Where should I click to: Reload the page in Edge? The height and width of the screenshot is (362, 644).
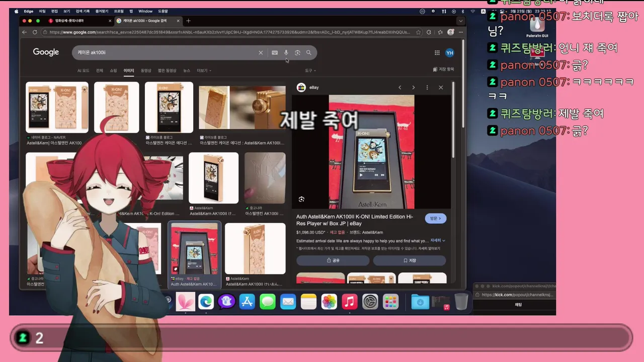tap(35, 32)
